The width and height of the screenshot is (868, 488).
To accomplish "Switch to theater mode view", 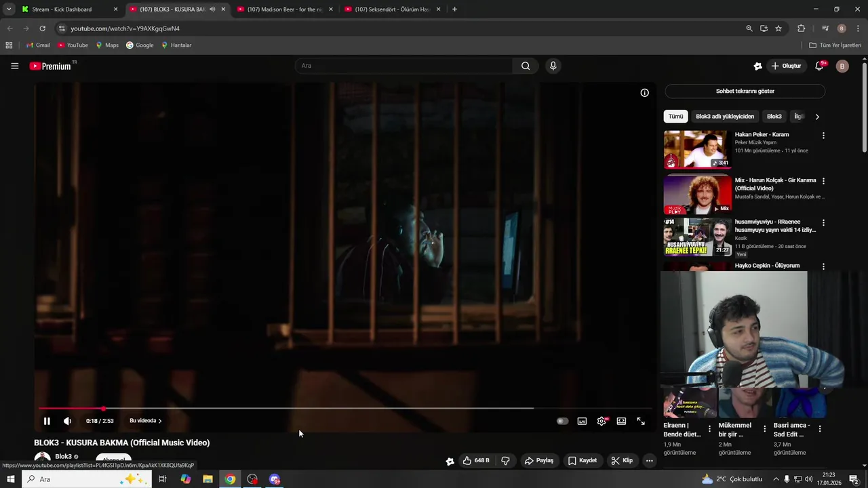I will 621,421.
